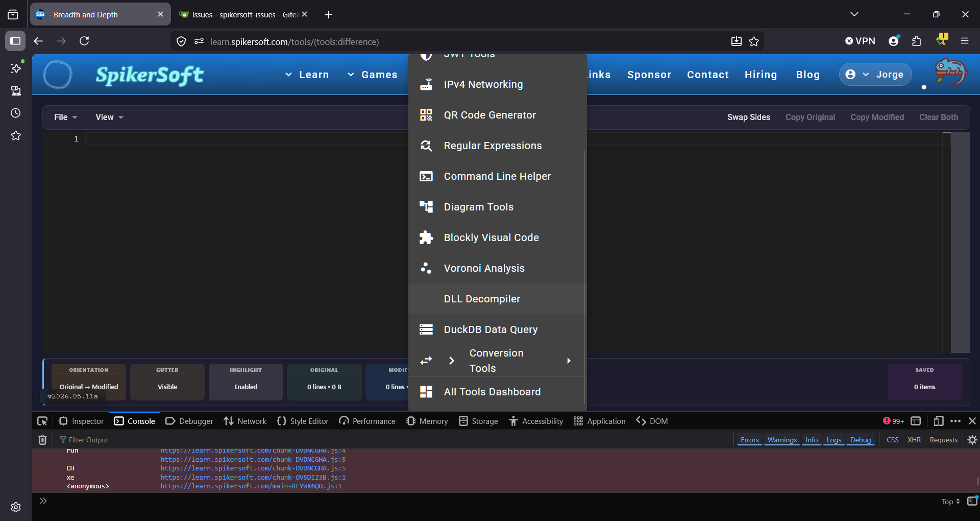Click the All Tools Dashboard grid icon
The width and height of the screenshot is (980, 521).
coord(426,392)
